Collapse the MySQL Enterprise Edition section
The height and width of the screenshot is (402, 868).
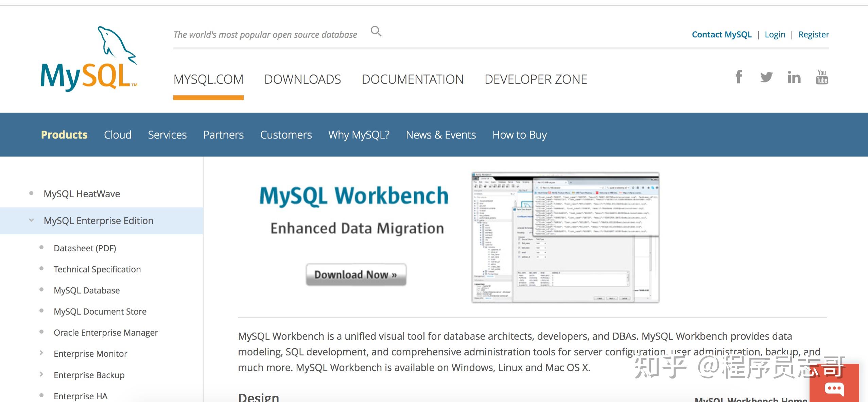click(x=31, y=220)
